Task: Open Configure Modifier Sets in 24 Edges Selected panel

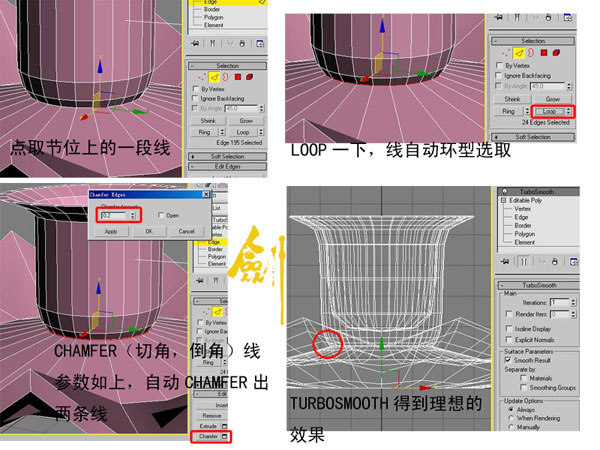Action: [568, 18]
